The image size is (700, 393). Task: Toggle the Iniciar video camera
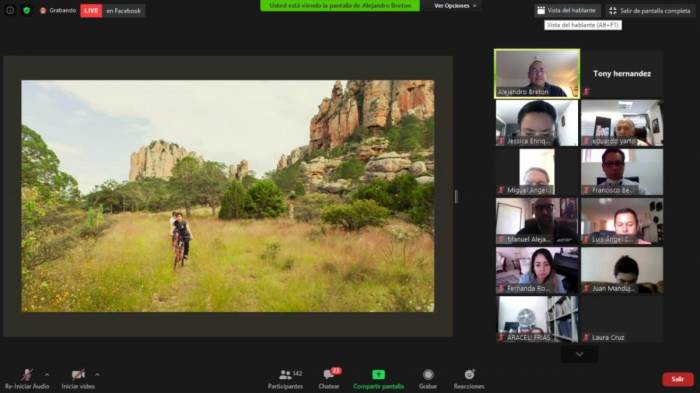click(x=78, y=375)
